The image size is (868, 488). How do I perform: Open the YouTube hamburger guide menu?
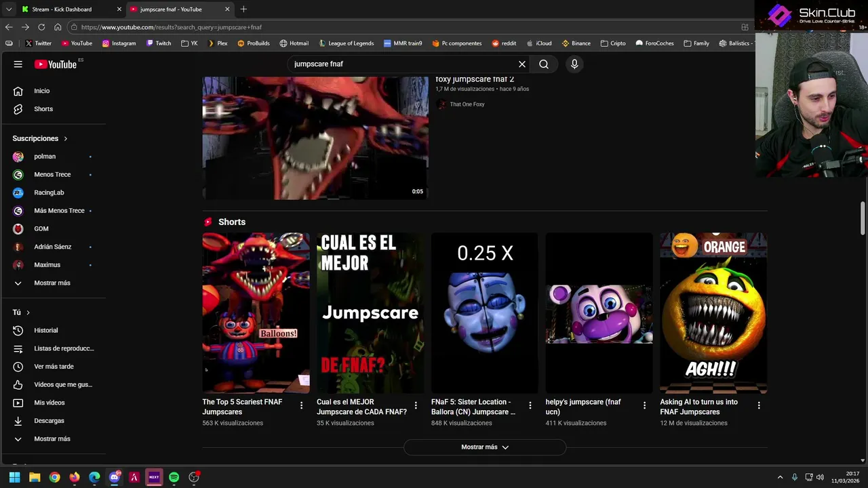click(18, 64)
